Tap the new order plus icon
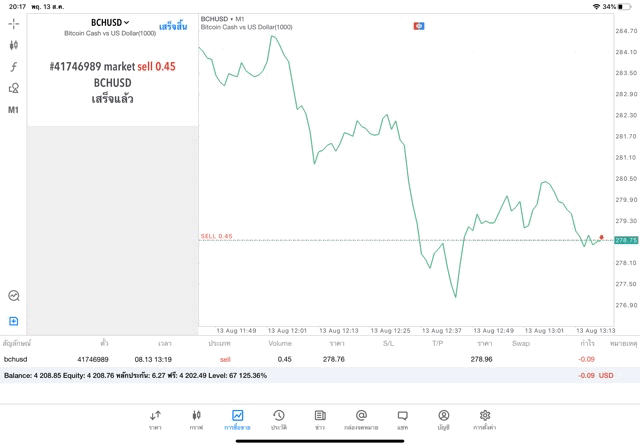 point(13,321)
